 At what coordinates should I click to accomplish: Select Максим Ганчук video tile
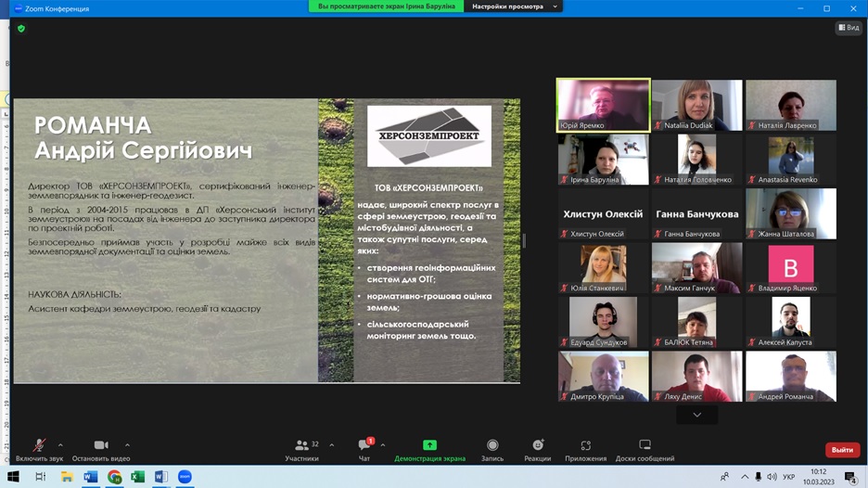[697, 268]
